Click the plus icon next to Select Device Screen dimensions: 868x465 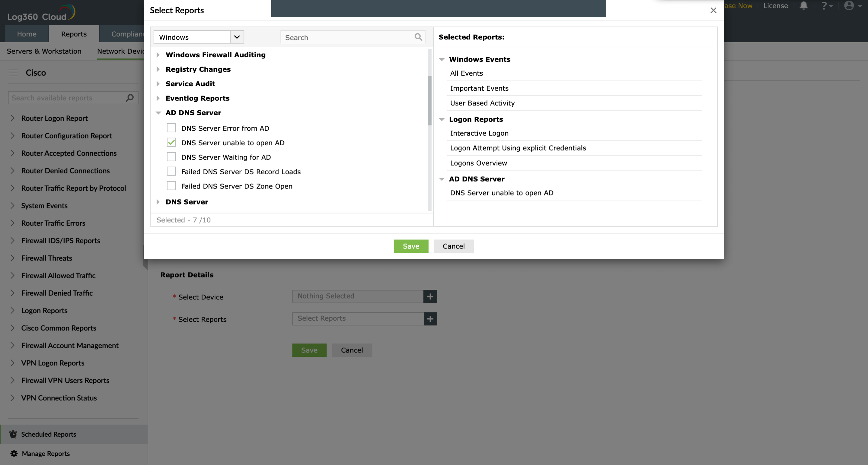[430, 296]
